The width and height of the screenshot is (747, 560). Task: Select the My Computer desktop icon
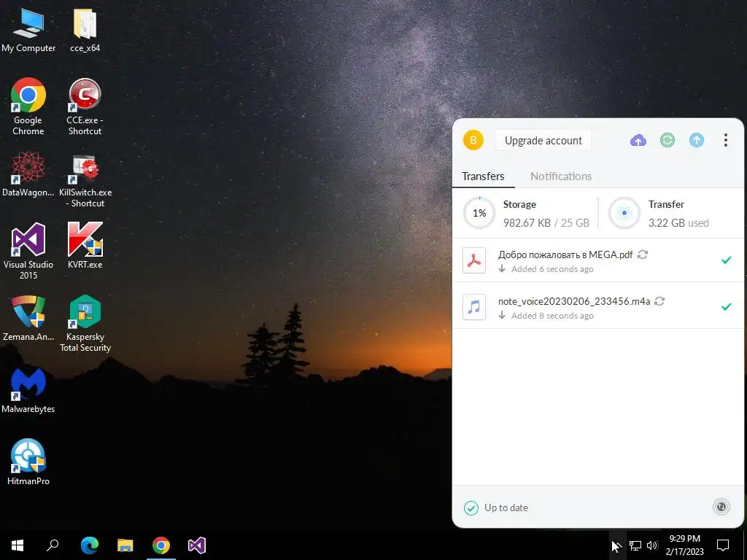(x=28, y=31)
